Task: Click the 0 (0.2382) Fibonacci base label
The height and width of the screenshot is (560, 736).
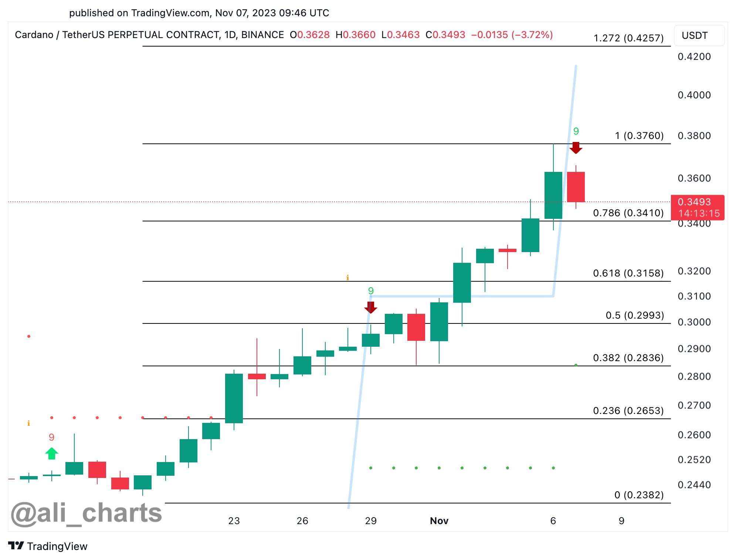Action: (639, 495)
